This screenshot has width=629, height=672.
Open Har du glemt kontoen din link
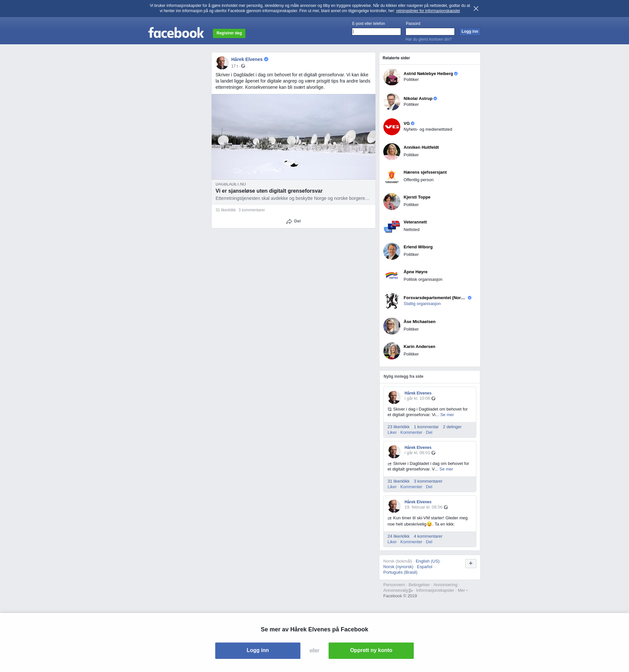[x=428, y=39]
